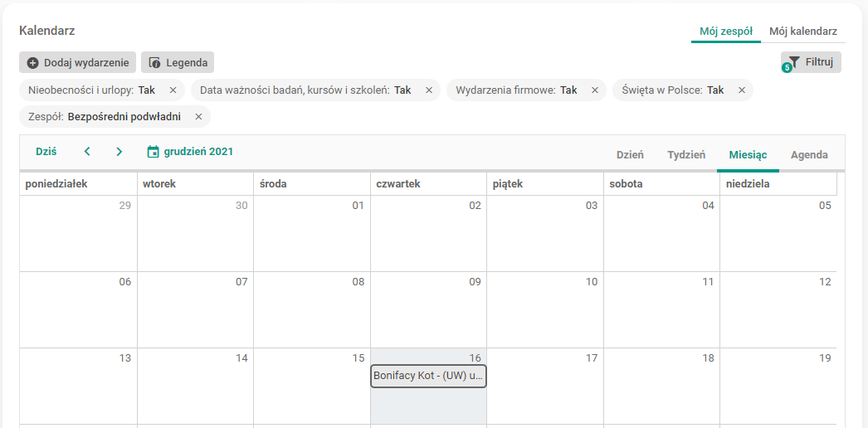Click the calendar icon beside grudzień 2021
This screenshot has height=428, width=868.
click(153, 152)
